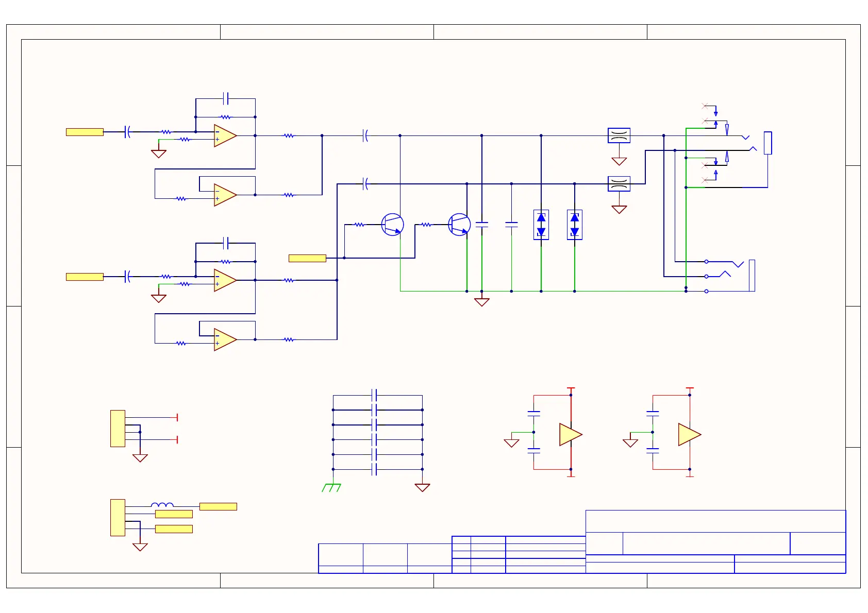Select the ground symbol below the transistor stage
Screen dimensions: 868x613
coord(482,302)
